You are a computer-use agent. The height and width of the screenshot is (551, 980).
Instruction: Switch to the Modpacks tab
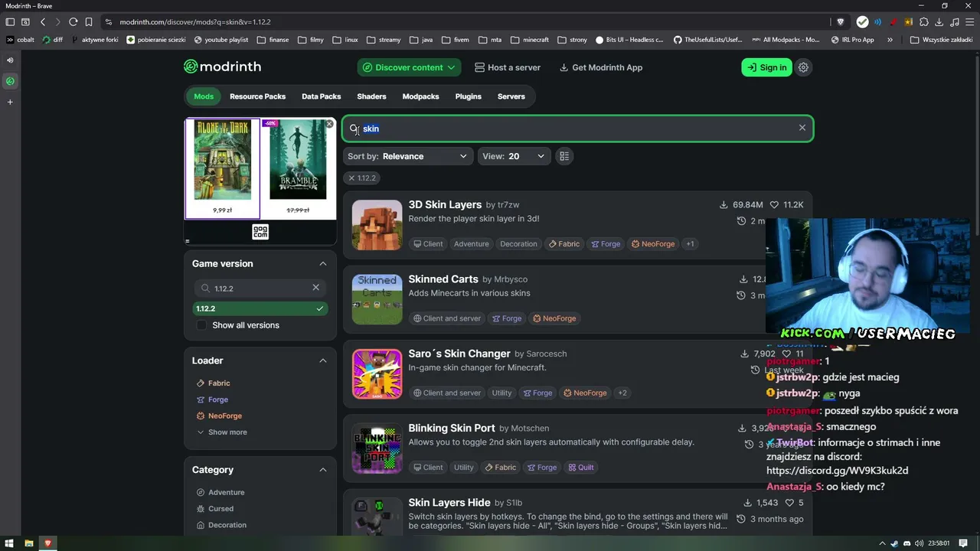click(421, 96)
